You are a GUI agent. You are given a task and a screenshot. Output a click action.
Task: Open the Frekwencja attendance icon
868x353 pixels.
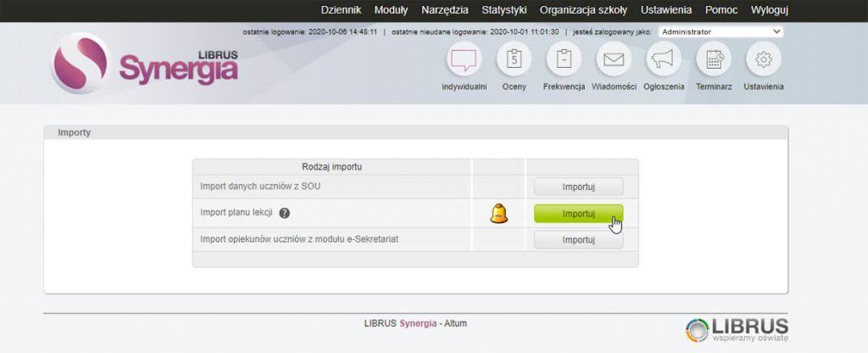(x=564, y=59)
